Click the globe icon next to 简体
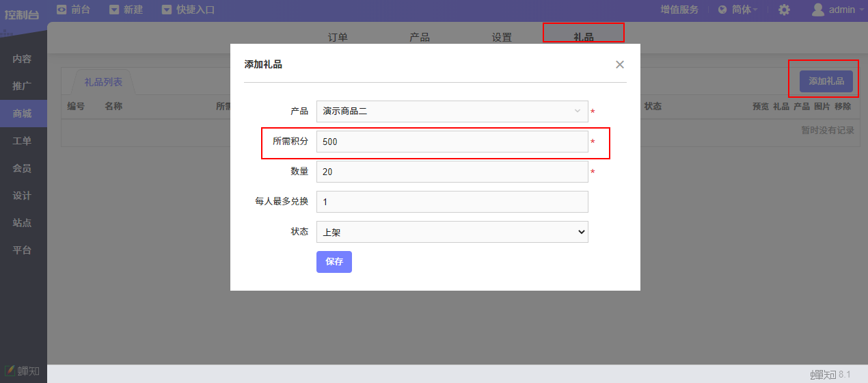868x383 pixels. pos(722,10)
